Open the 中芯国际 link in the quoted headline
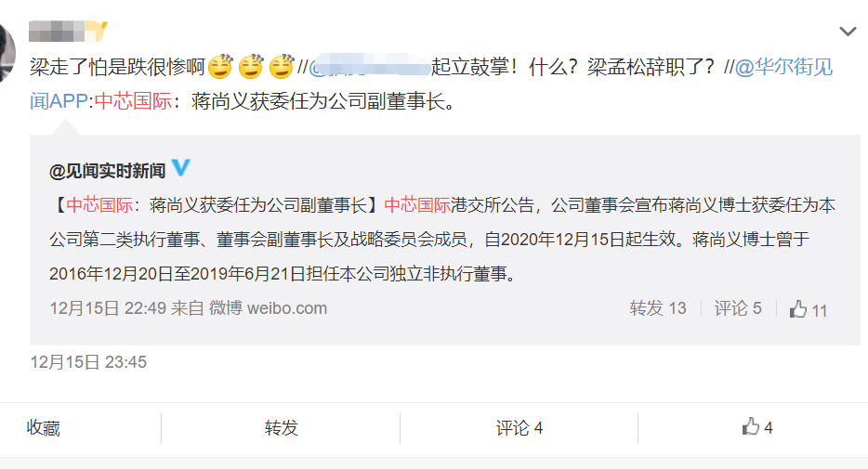The width and height of the screenshot is (868, 469). tap(99, 205)
